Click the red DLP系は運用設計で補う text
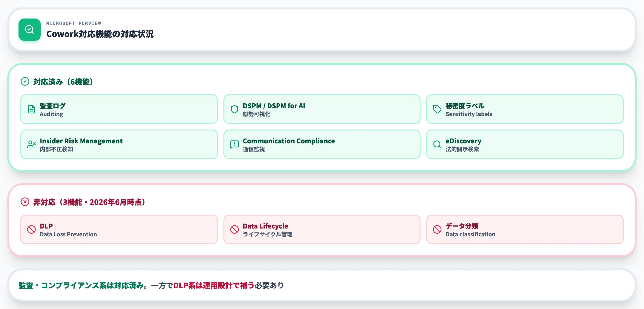The width and height of the screenshot is (644, 309). point(214,285)
